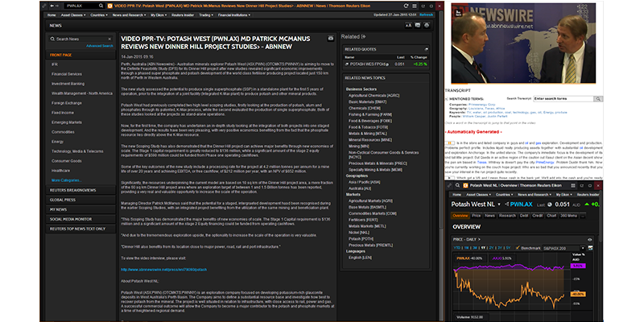The image size is (644, 322).
Task: Switch to the Price tab
Action: (477, 216)
